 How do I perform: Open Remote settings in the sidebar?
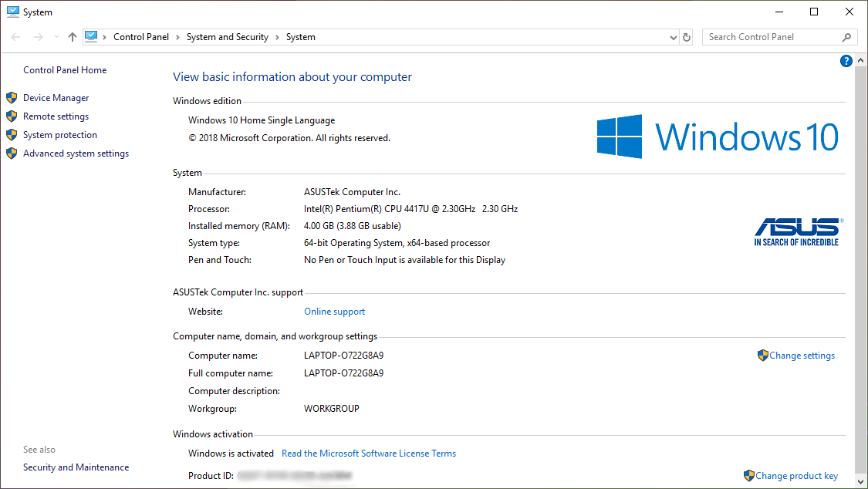(x=56, y=116)
